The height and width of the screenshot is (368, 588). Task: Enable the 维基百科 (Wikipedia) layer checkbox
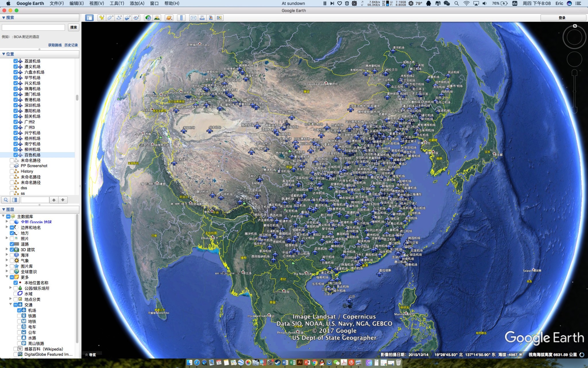[x=16, y=349]
